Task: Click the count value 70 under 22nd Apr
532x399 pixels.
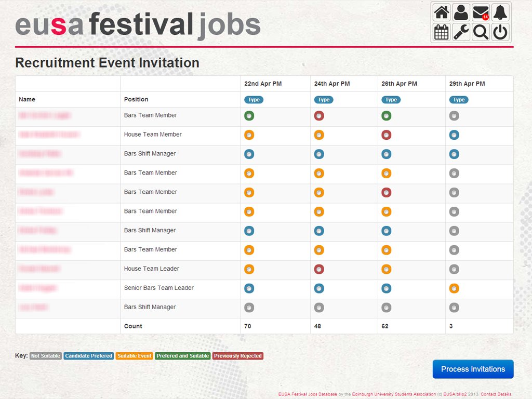Action: (x=248, y=326)
